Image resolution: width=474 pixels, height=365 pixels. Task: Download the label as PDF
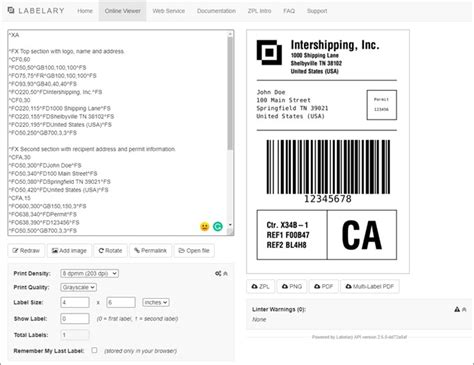click(x=323, y=286)
